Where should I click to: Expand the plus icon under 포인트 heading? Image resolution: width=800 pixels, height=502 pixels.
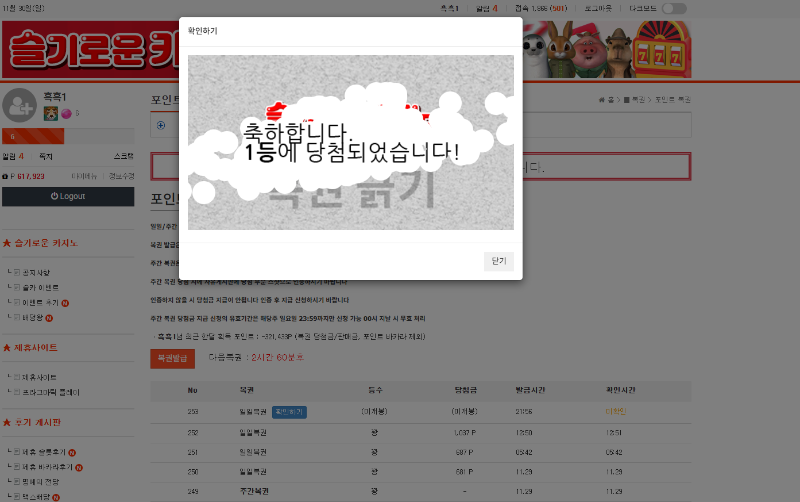tap(161, 125)
